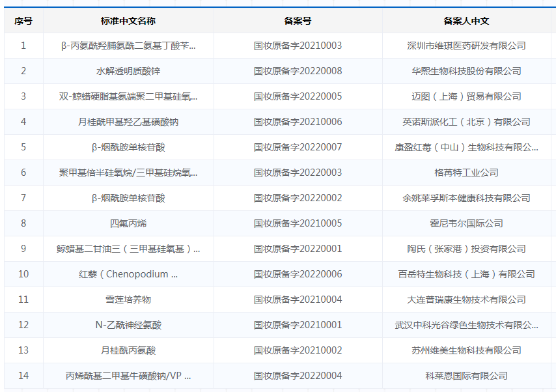This screenshot has width=556, height=392.
Task: Click the name starting with 丙烯酰基二甲基牛磺酸钠
Action: 128,376
